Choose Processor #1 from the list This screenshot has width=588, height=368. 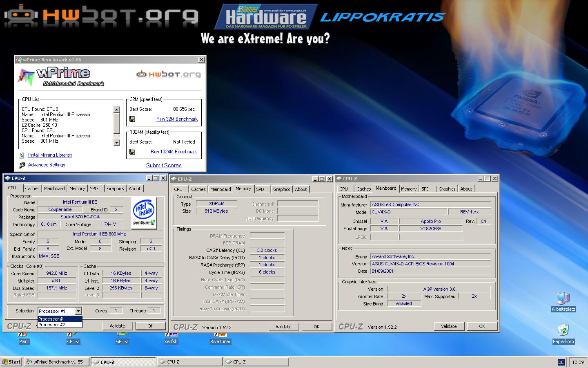pyautogui.click(x=60, y=319)
